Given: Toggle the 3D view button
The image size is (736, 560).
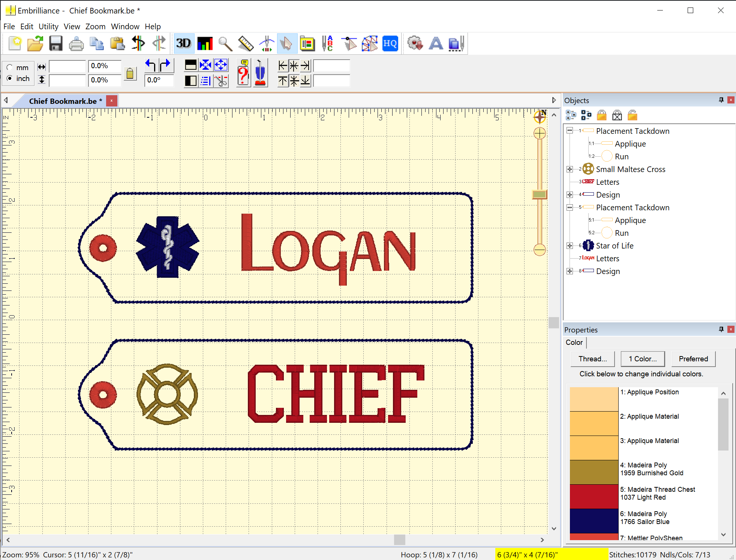Looking at the screenshot, I should tap(183, 43).
